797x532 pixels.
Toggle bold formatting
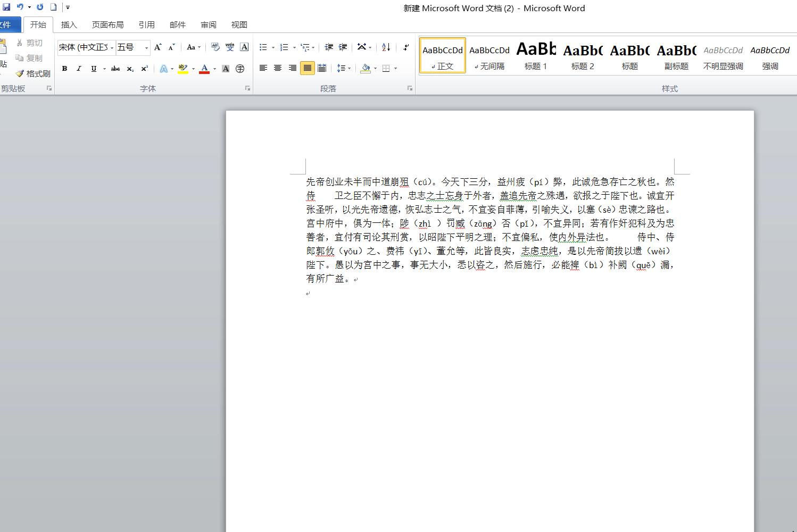coord(64,68)
